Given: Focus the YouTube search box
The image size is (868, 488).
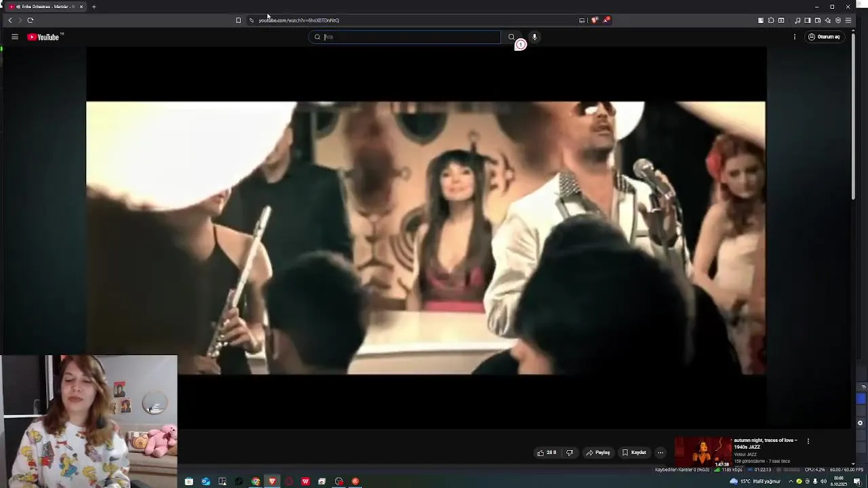Looking at the screenshot, I should (405, 37).
